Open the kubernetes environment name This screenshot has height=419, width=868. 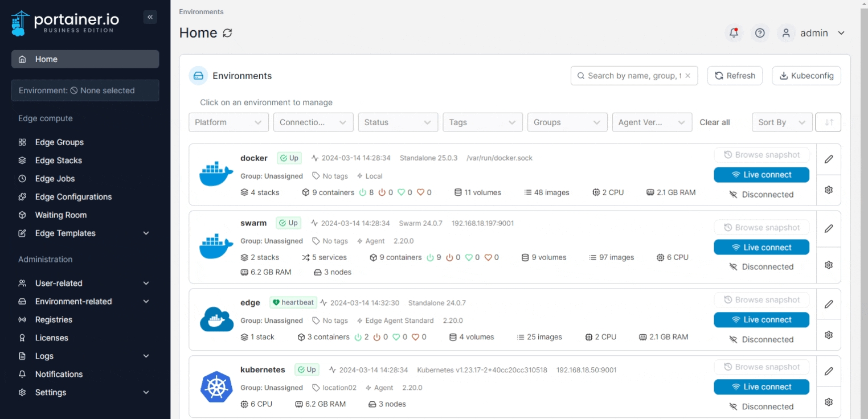[x=263, y=370]
